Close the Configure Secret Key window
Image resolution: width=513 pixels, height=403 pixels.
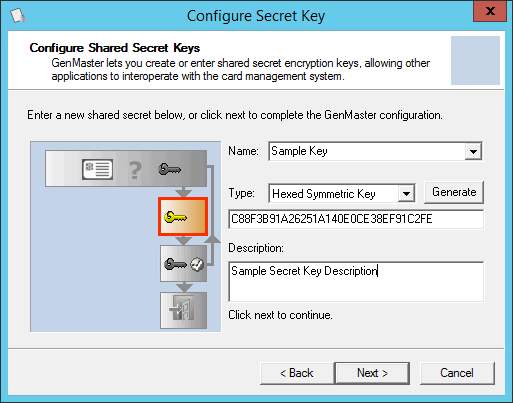[490, 11]
